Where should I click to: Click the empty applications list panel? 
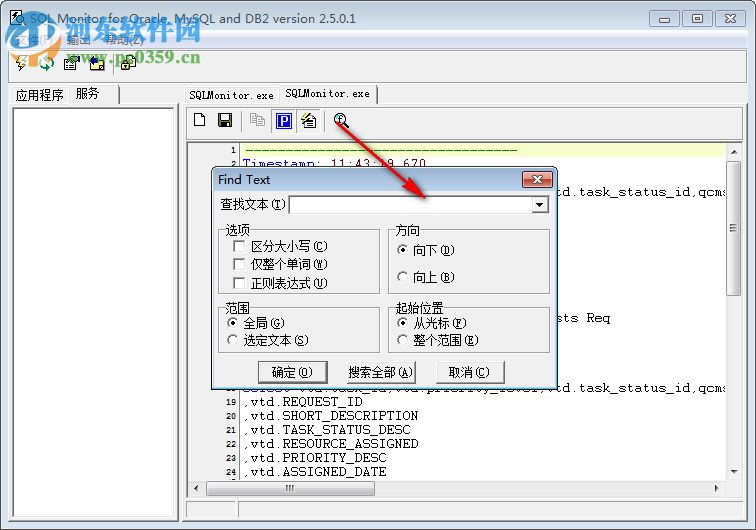(x=94, y=313)
